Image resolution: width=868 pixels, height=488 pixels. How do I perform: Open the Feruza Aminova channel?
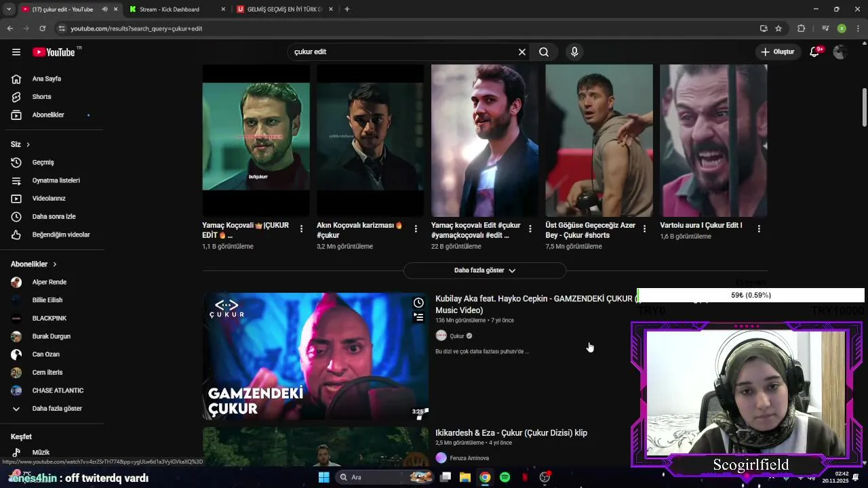pos(469,458)
